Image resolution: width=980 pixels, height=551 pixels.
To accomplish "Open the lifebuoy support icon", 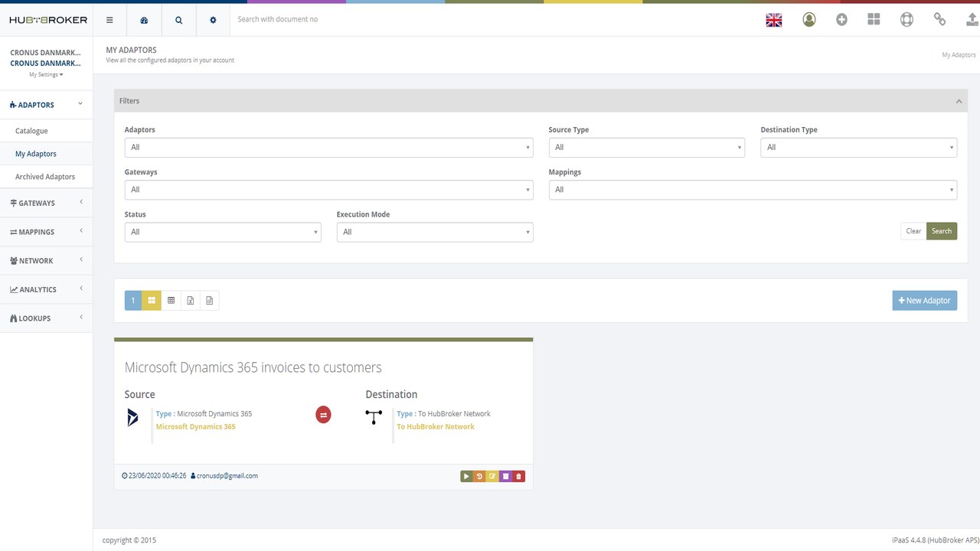I will [906, 19].
